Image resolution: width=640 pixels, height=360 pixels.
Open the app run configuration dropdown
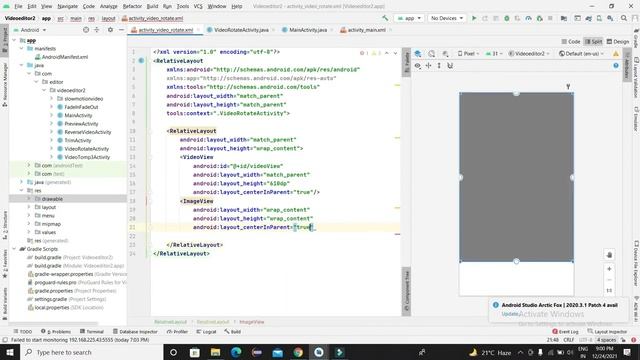[409, 18]
